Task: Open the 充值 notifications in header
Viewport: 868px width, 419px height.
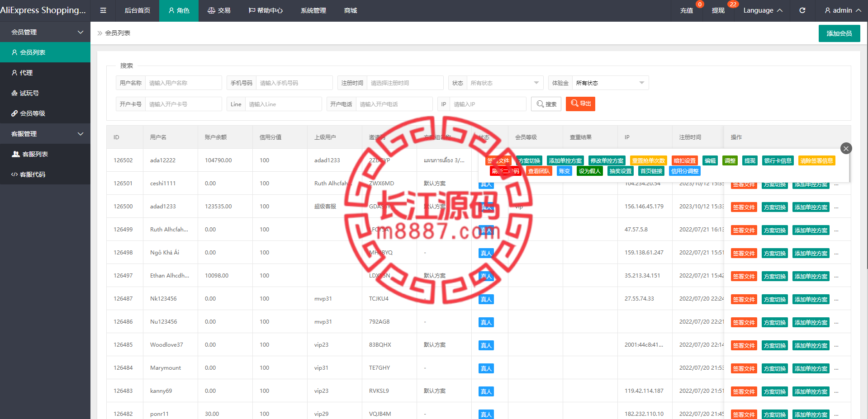Action: pyautogui.click(x=687, y=10)
